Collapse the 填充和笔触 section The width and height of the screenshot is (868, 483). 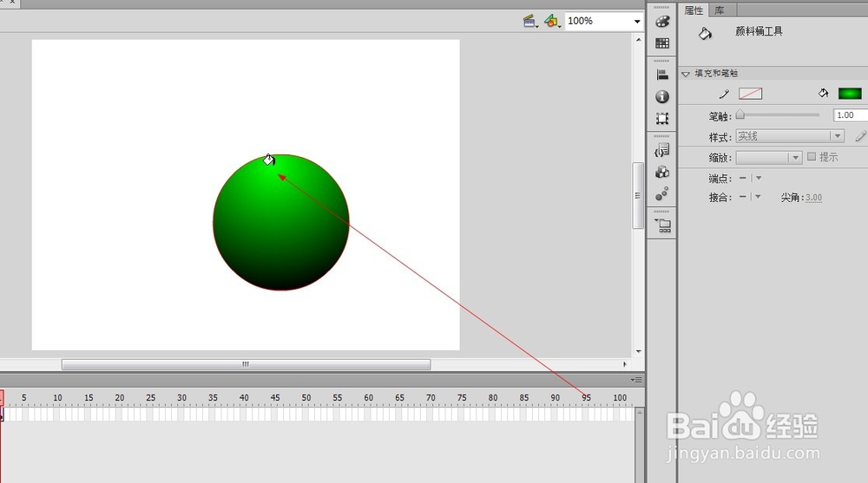[x=686, y=74]
